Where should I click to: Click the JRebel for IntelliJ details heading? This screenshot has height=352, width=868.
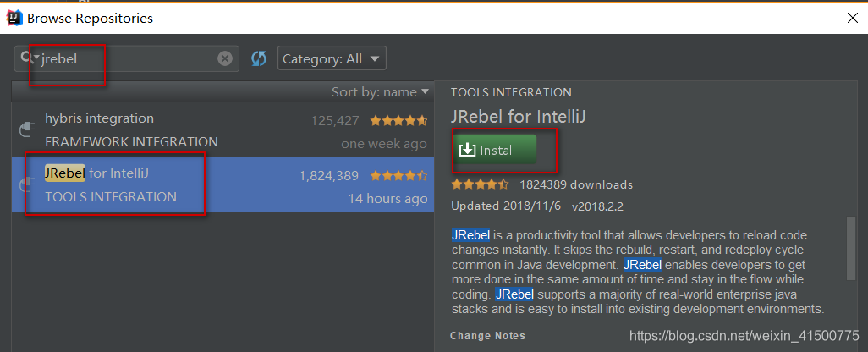tap(519, 117)
